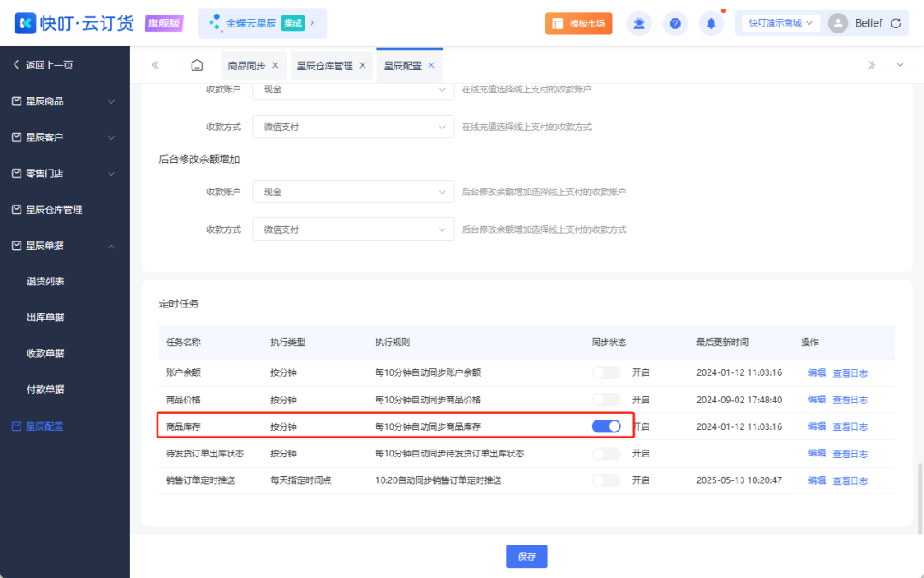Open the 模板市场 template market button
The width and height of the screenshot is (924, 578).
(578, 24)
